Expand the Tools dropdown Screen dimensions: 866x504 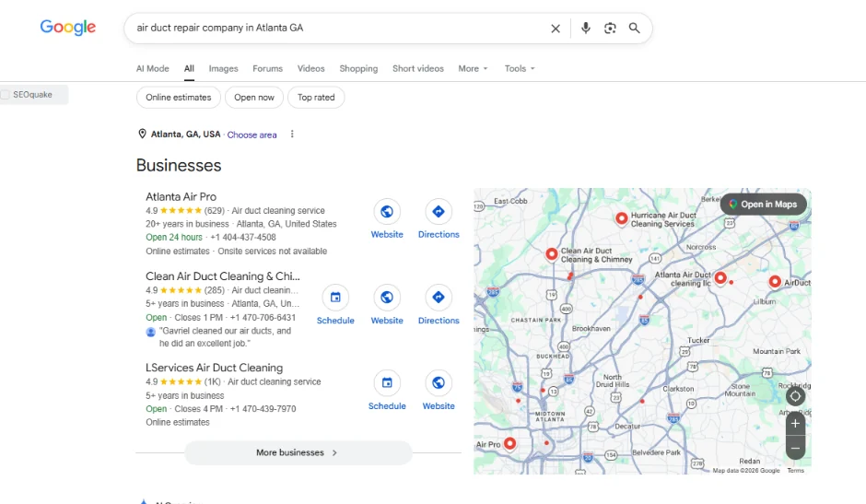point(520,68)
